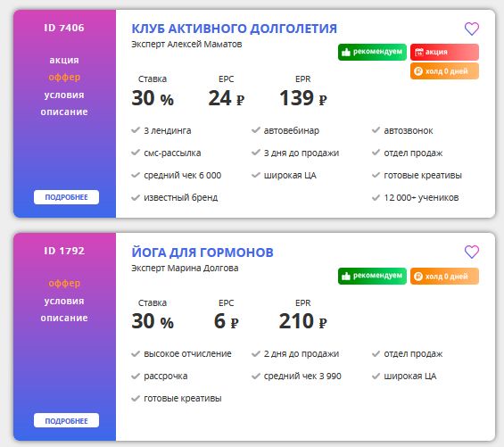Image resolution: width=504 pixels, height=447 pixels.
Task: Click thumbs-up icon in first рекомендуем badge
Action: pyautogui.click(x=345, y=52)
